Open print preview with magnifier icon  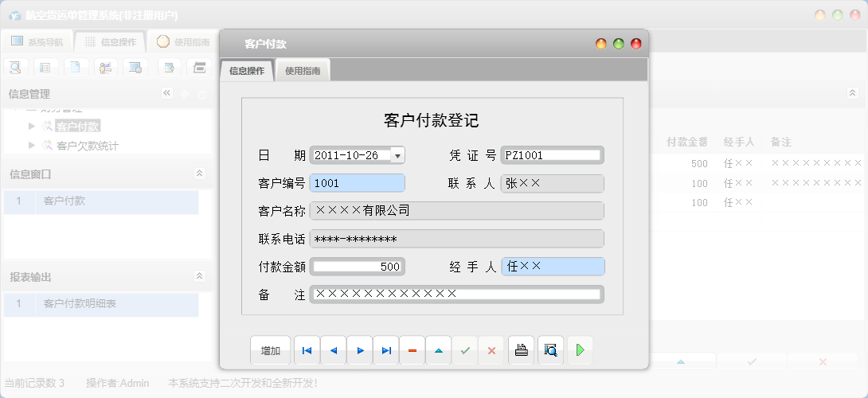[x=550, y=350]
